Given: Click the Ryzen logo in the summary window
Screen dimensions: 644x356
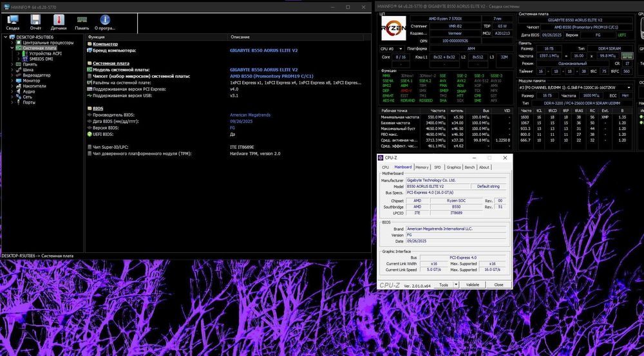Looking at the screenshot, I should click(x=393, y=28).
